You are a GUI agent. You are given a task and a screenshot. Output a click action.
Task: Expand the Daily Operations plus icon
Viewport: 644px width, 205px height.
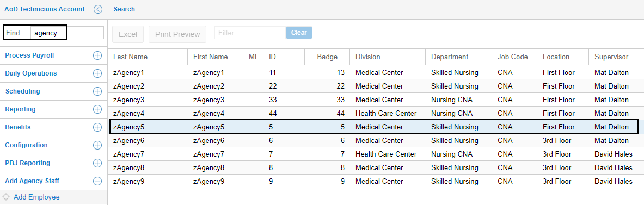pos(97,73)
